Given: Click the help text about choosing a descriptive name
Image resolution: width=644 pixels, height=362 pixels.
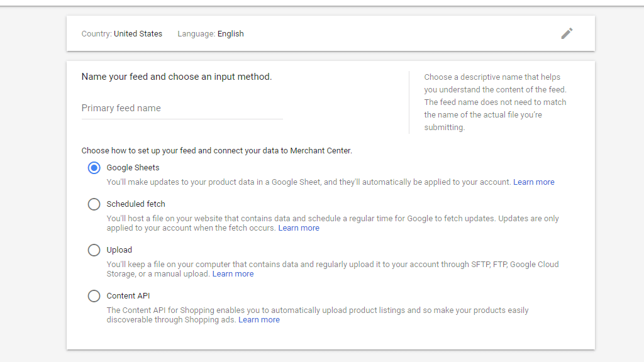Looking at the screenshot, I should [x=495, y=102].
